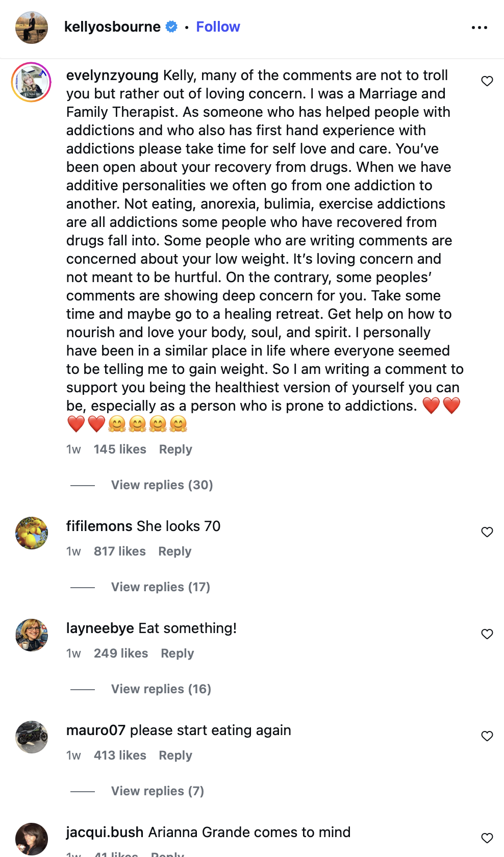Like the fifilemons comment with heart
Screen dimensions: 504x857
tap(487, 532)
